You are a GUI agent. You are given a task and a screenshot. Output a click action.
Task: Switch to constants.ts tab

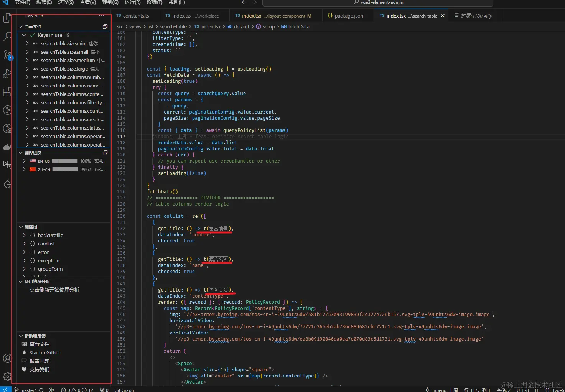coord(136,16)
